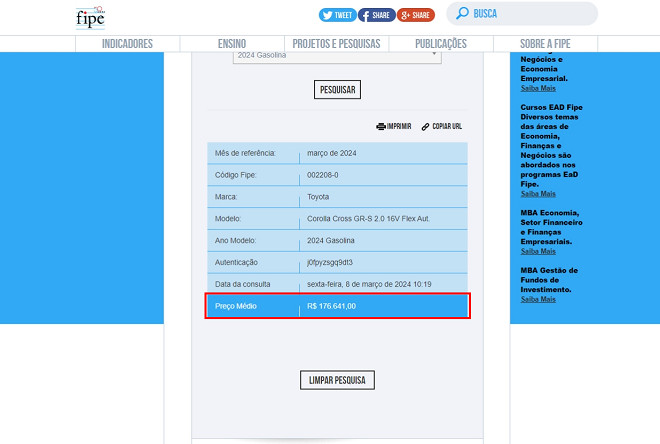This screenshot has height=444, width=660.
Task: Open the Ensino menu
Action: 232,44
